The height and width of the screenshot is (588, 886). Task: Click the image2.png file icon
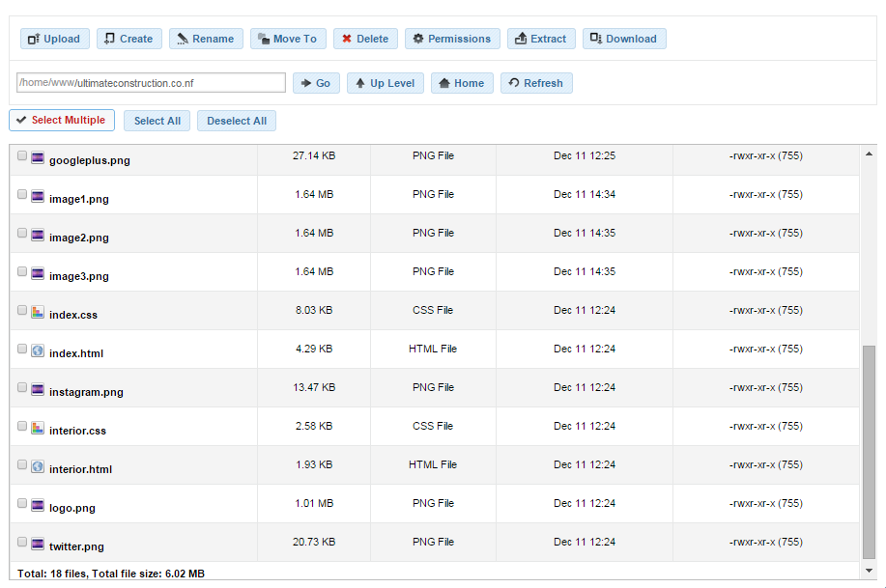pyautogui.click(x=38, y=235)
